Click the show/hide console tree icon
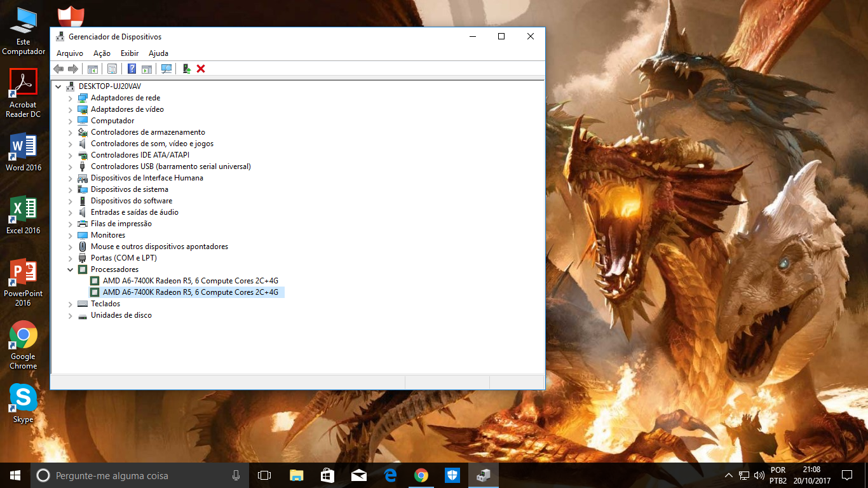Image resolution: width=868 pixels, height=488 pixels. [x=93, y=69]
